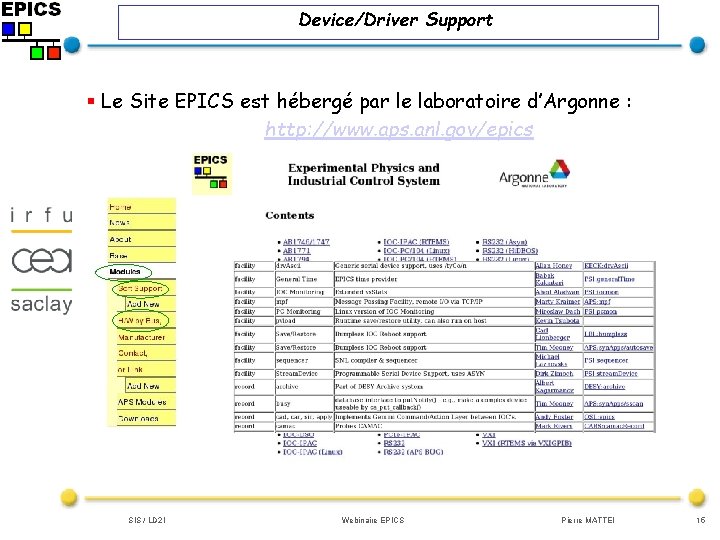Open the Contact sidebar item
This screenshot has width=720, height=540.
[x=133, y=353]
